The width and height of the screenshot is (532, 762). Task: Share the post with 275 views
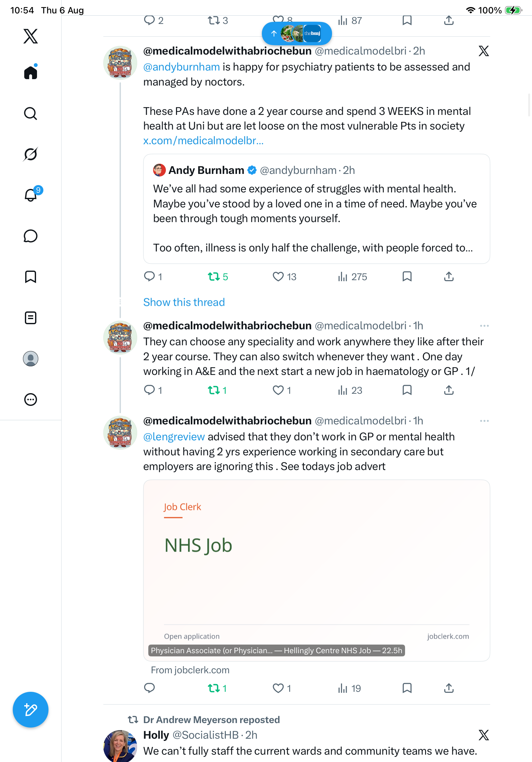point(449,276)
